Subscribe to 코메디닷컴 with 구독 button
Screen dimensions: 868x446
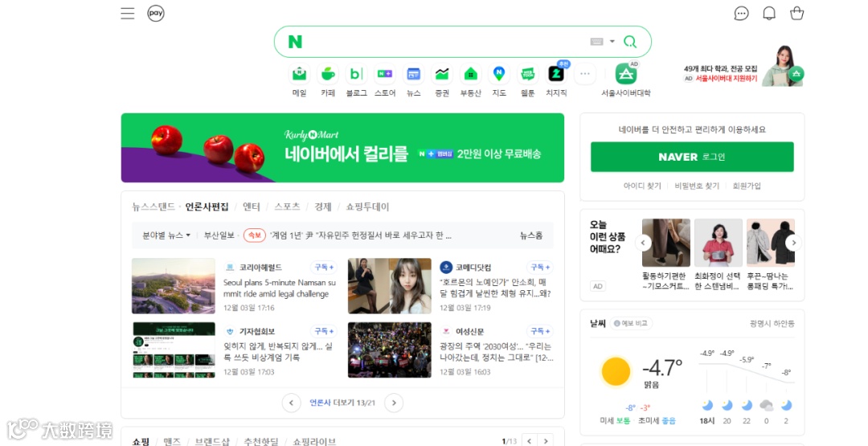(x=540, y=268)
